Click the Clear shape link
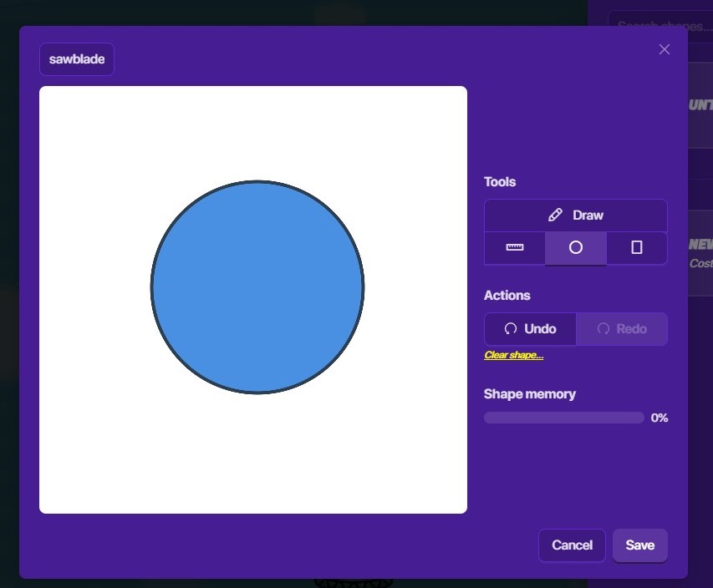The height and width of the screenshot is (588, 713). pos(513,355)
